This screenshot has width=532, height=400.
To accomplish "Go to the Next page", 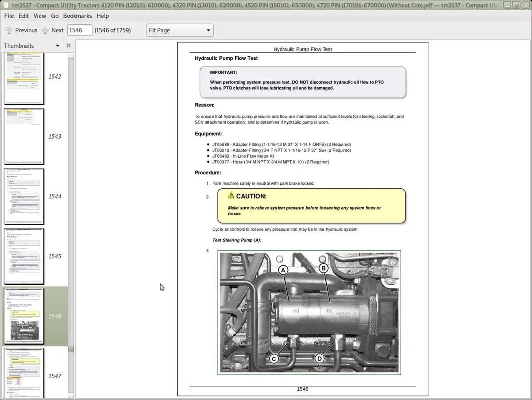I will click(x=52, y=30).
